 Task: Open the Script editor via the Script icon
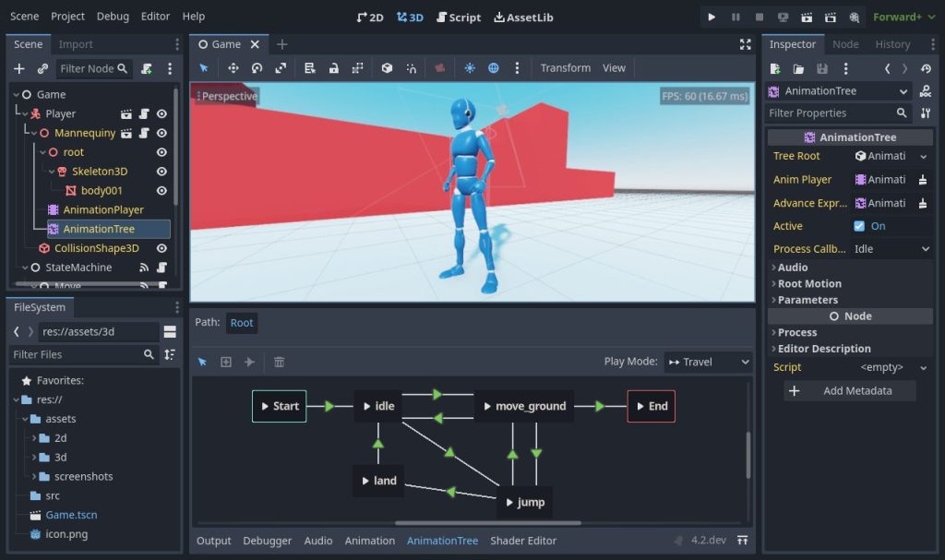(459, 16)
